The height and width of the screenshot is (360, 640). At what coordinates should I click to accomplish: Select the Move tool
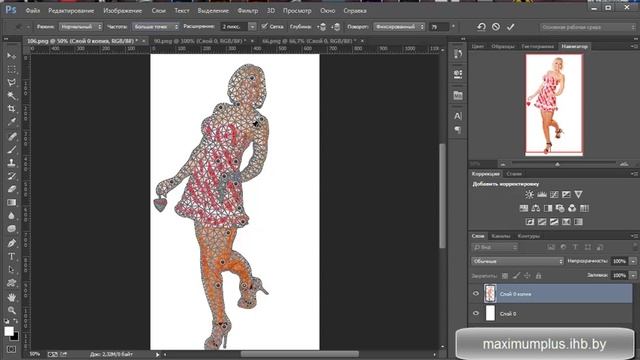(11, 56)
